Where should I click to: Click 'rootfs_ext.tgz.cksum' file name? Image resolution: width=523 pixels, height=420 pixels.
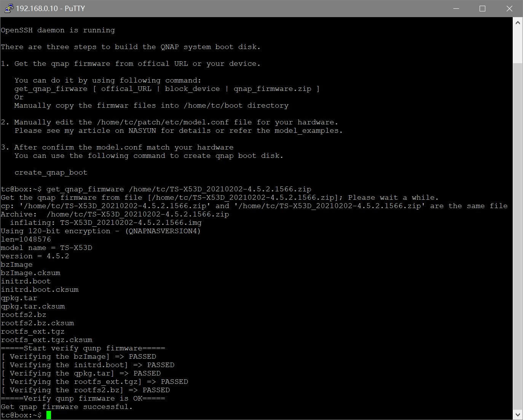coord(46,340)
